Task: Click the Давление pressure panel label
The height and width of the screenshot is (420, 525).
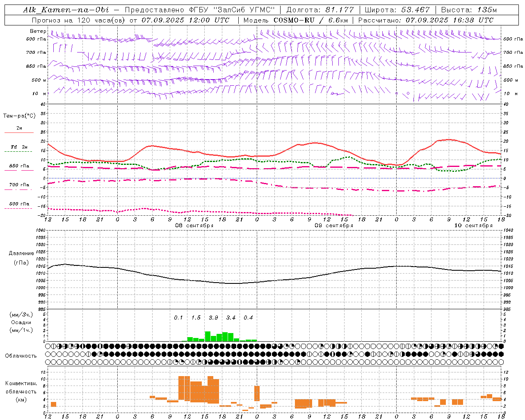Action: 21,253
